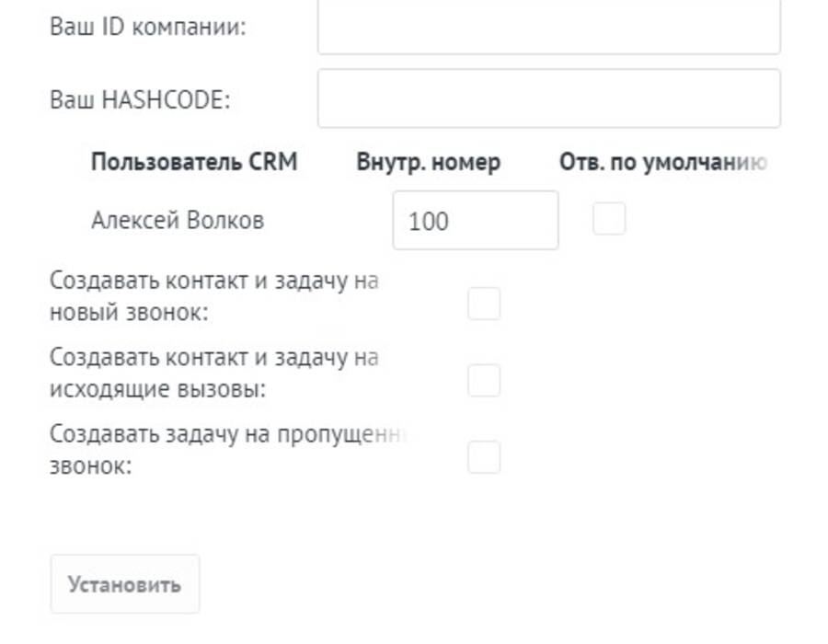828x644 pixels.
Task: Click the Ваш ID компании input field
Action: pyautogui.click(x=548, y=26)
